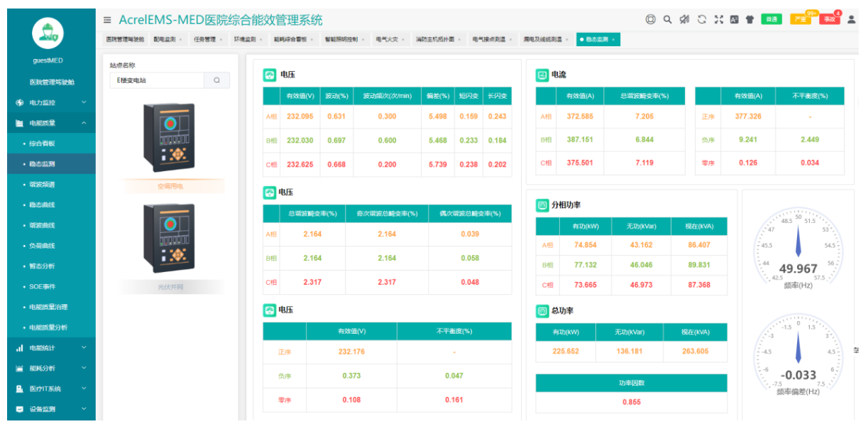Toggle fullscreen mode icon

[x=718, y=20]
